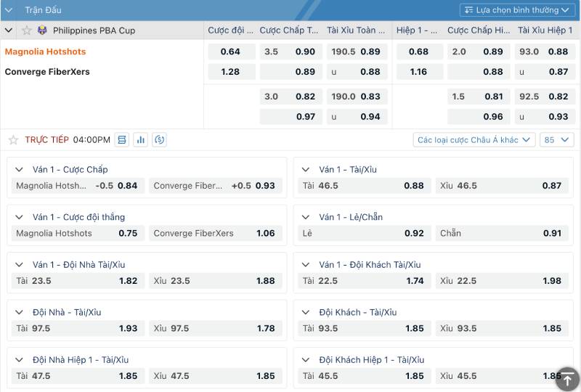Collapse the Ván 1 - Cược Chấp section
Image resolution: width=581 pixels, height=392 pixels.
(x=20, y=170)
